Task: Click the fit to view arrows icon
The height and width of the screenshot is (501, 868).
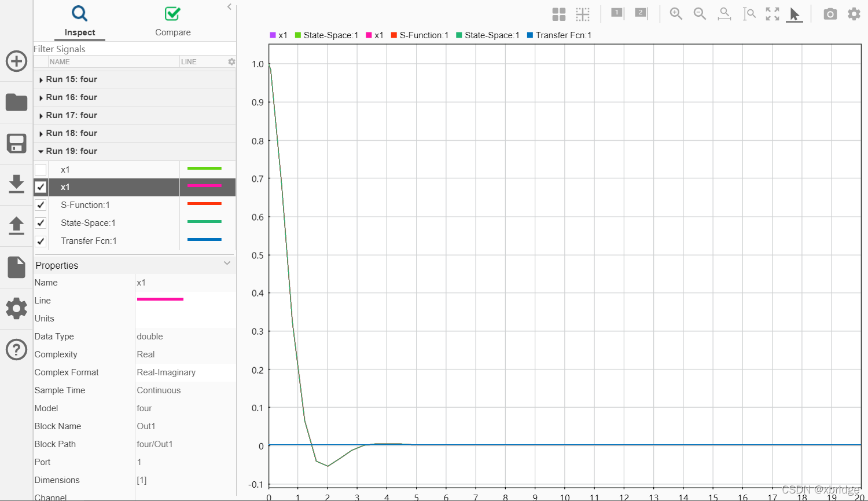Action: 773,14
